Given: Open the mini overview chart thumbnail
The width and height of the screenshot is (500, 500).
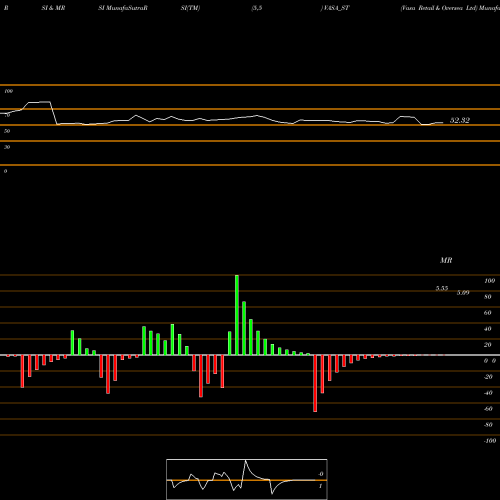Looking at the screenshot, I should pos(247,479).
